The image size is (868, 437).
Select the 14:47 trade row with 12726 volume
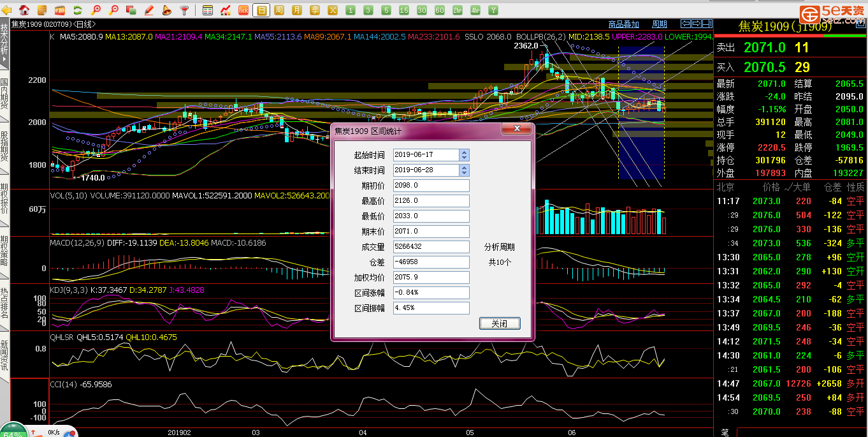(791, 383)
